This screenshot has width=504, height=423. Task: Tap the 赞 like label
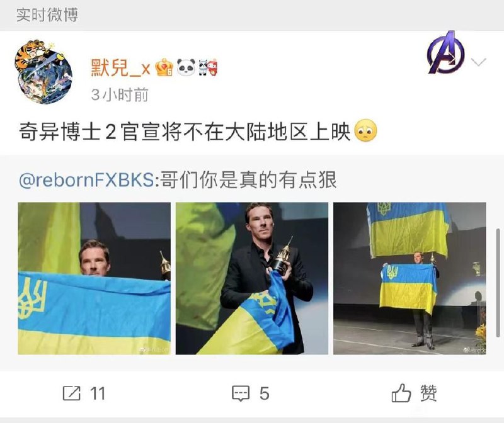[x=428, y=393]
